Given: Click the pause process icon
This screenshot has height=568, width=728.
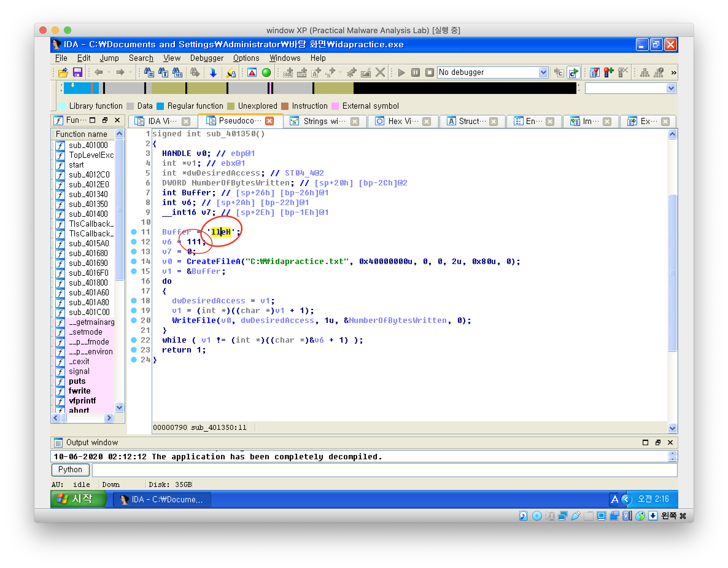Looking at the screenshot, I should [x=415, y=72].
